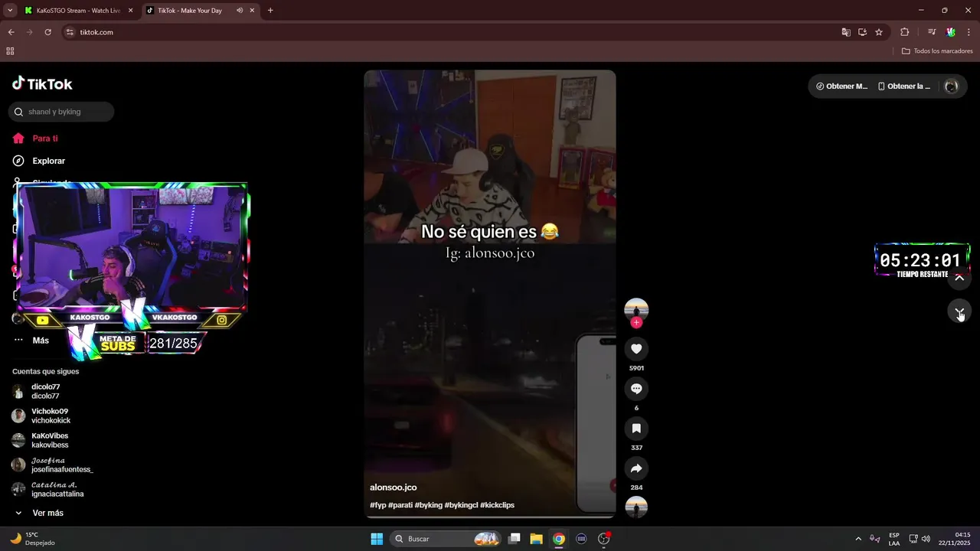Open the media controls icon
This screenshot has height=551, width=980.
tap(932, 32)
